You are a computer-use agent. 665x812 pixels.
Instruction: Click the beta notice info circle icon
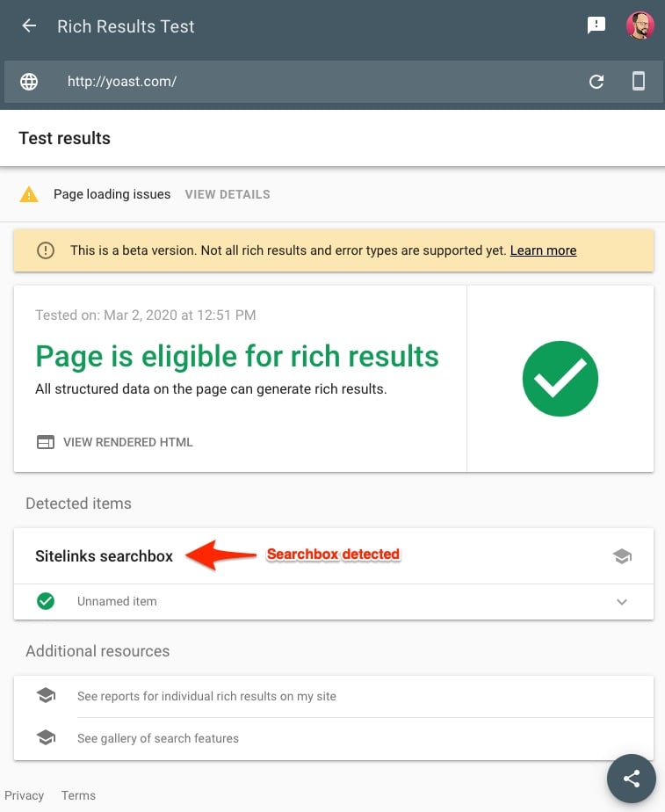(x=45, y=250)
